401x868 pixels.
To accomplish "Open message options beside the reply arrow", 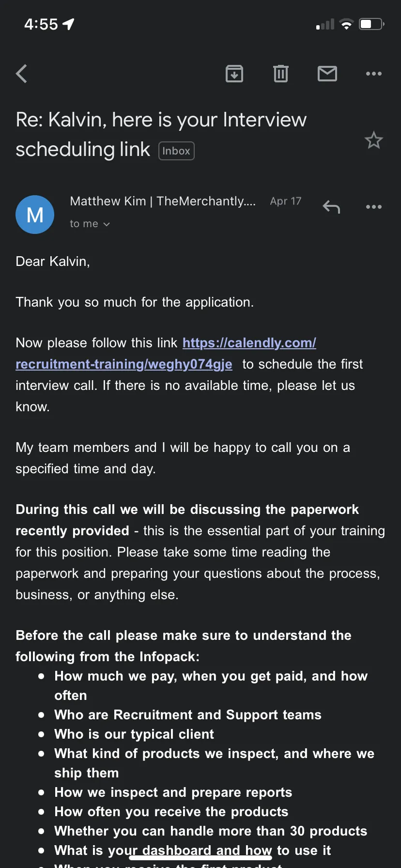I will click(374, 207).
